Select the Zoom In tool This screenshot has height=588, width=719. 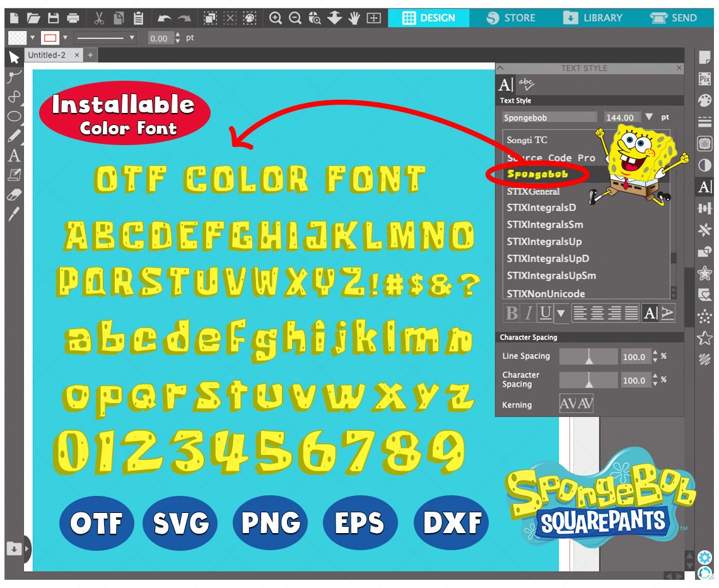(276, 17)
